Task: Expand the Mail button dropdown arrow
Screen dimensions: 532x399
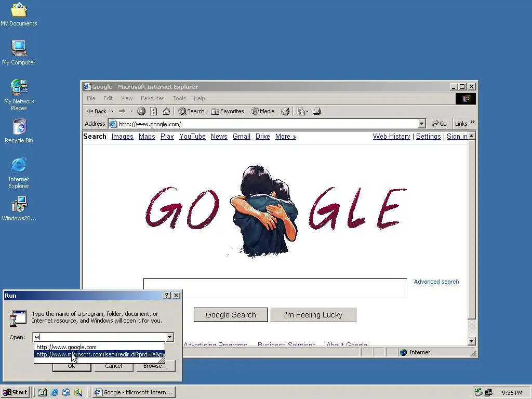Action: tap(308, 111)
